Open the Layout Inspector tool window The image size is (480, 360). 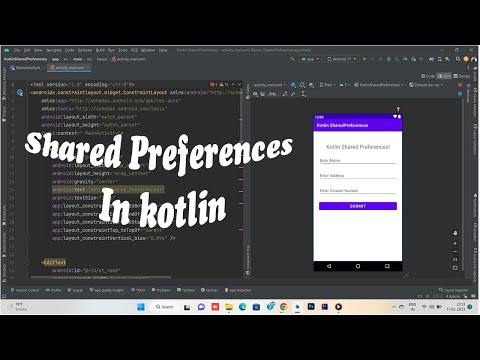[453, 290]
